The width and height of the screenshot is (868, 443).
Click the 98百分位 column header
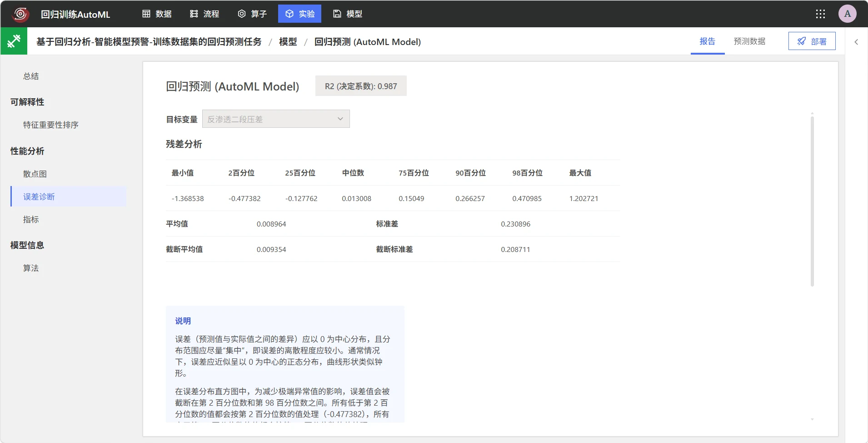[527, 173]
